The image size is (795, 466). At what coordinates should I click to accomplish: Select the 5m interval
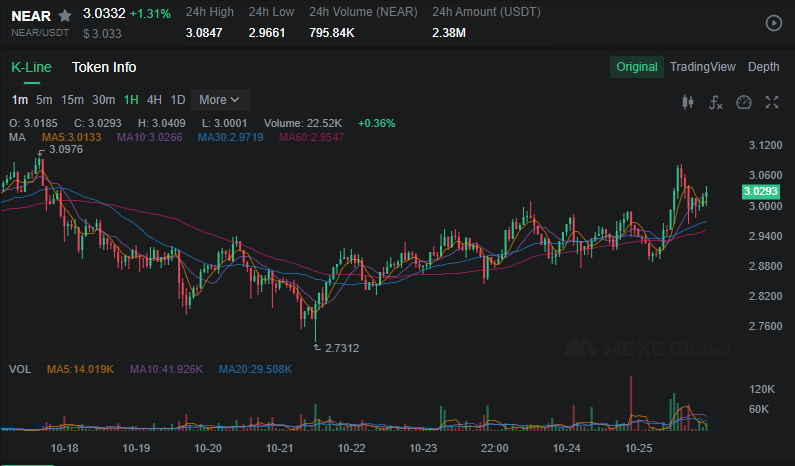(x=44, y=100)
